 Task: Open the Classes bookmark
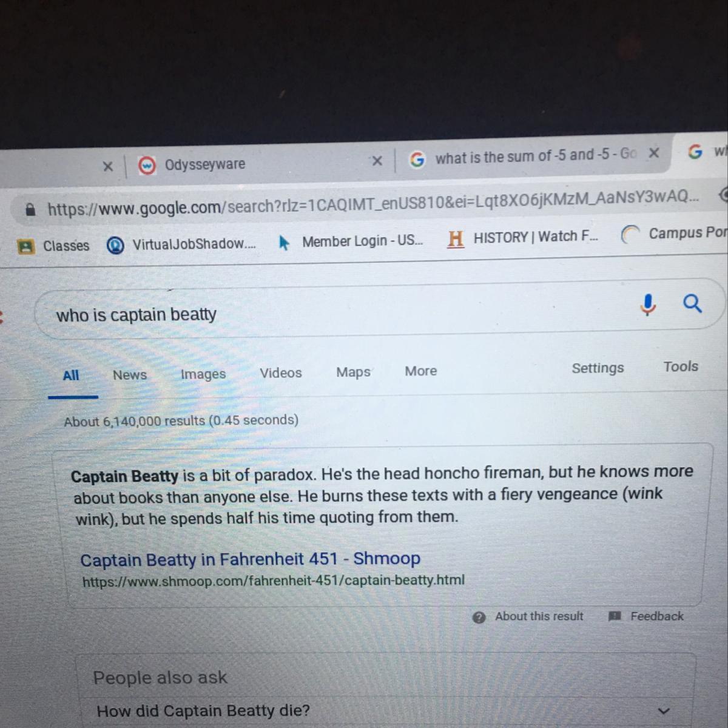54,246
